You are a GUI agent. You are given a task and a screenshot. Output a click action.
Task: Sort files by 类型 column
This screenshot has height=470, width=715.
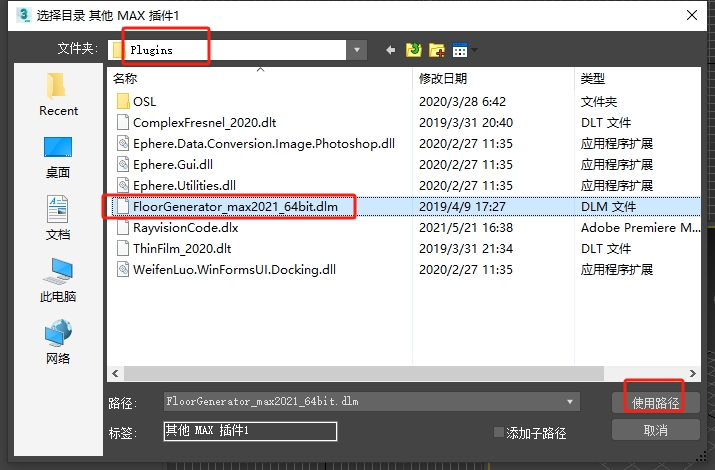pyautogui.click(x=593, y=78)
